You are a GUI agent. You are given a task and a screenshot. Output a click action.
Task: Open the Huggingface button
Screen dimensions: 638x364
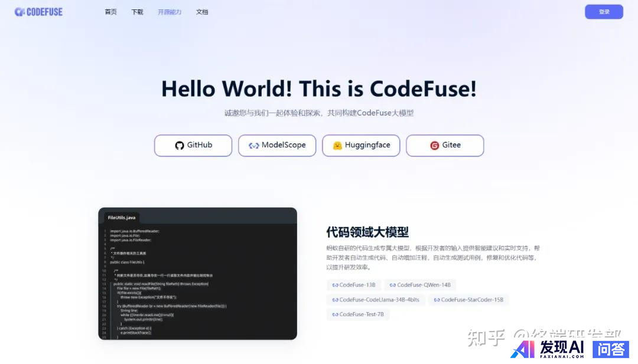click(362, 146)
